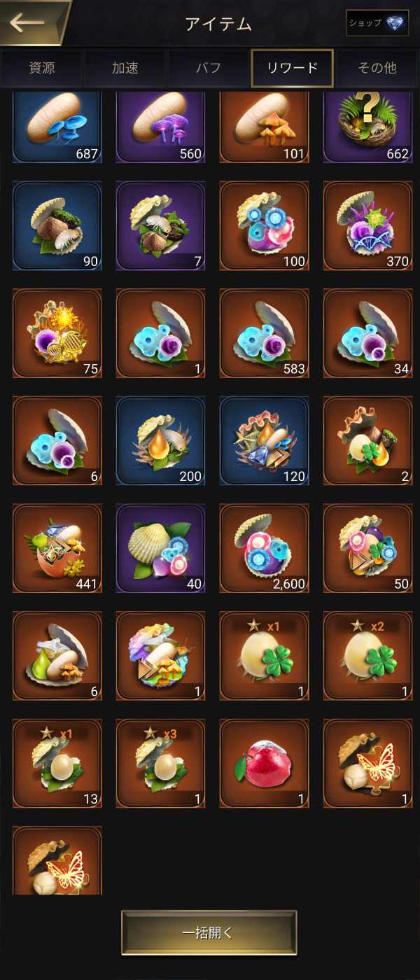Select the リワード tab
Image resolution: width=420 pixels, height=980 pixels.
[x=293, y=68]
